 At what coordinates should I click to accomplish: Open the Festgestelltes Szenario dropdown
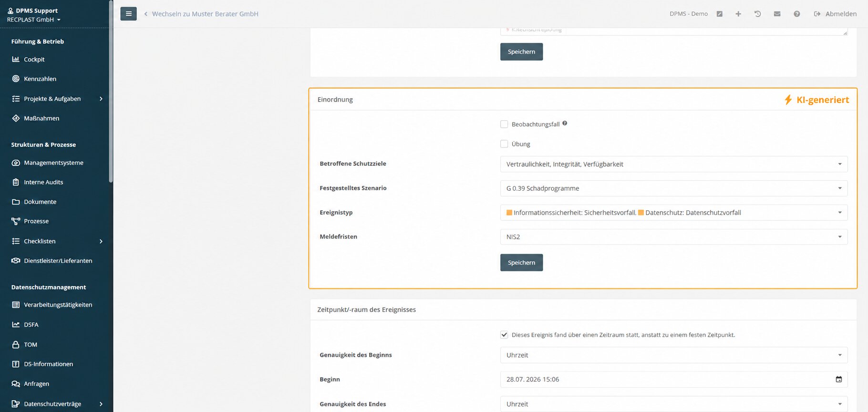pos(674,188)
